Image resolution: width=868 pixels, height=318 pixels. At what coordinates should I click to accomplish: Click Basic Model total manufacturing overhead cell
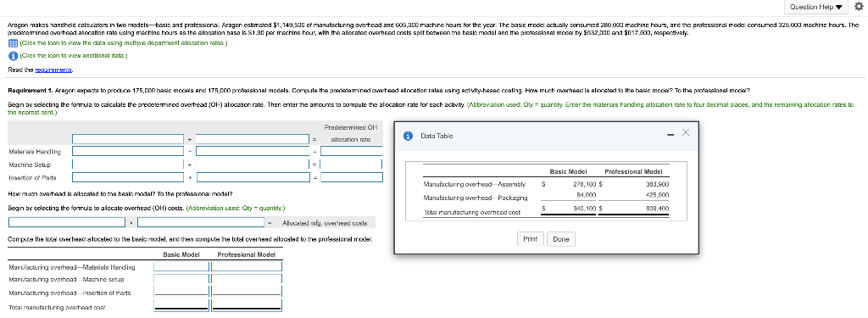[x=181, y=305]
